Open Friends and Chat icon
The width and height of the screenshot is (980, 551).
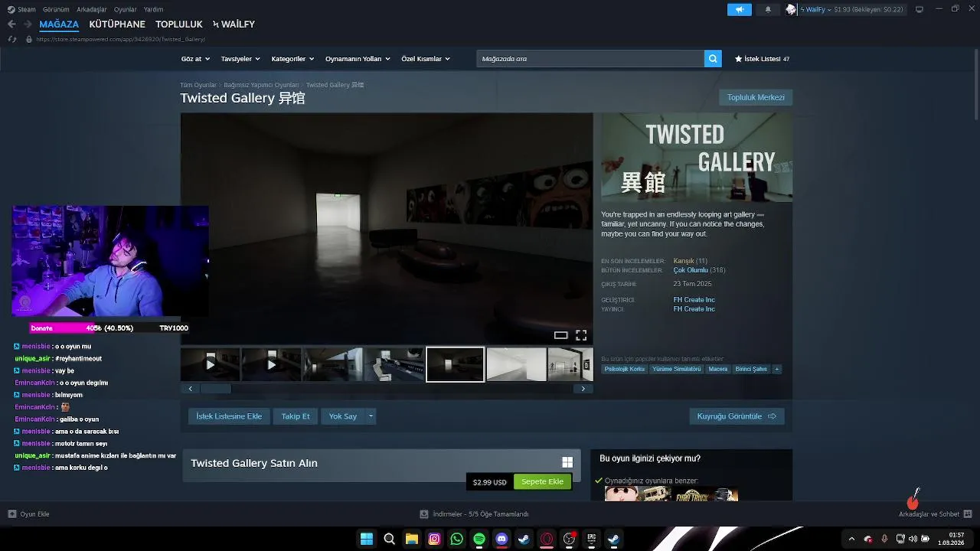968,514
